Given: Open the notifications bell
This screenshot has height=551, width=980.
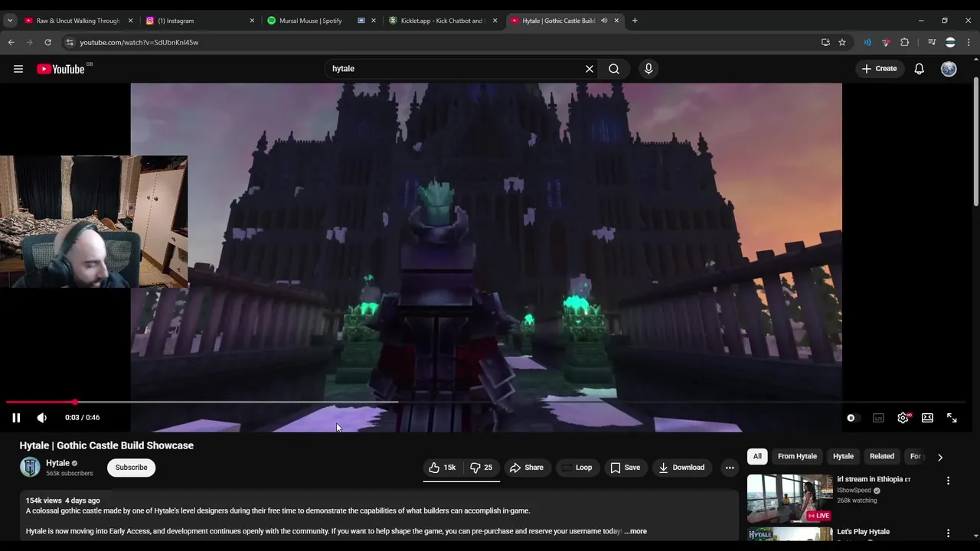Looking at the screenshot, I should [x=920, y=69].
